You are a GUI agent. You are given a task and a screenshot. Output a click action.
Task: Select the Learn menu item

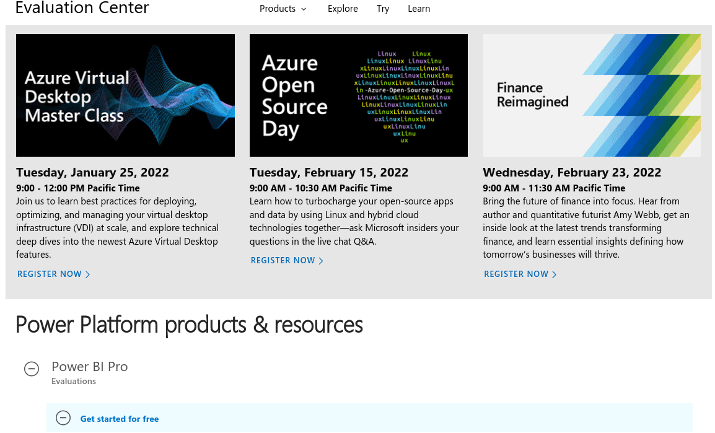pos(419,9)
